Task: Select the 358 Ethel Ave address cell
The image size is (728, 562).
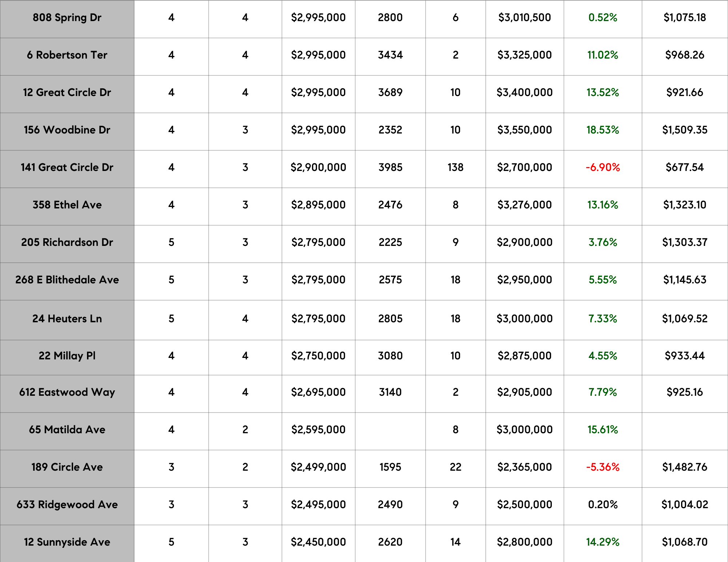Action: point(67,205)
